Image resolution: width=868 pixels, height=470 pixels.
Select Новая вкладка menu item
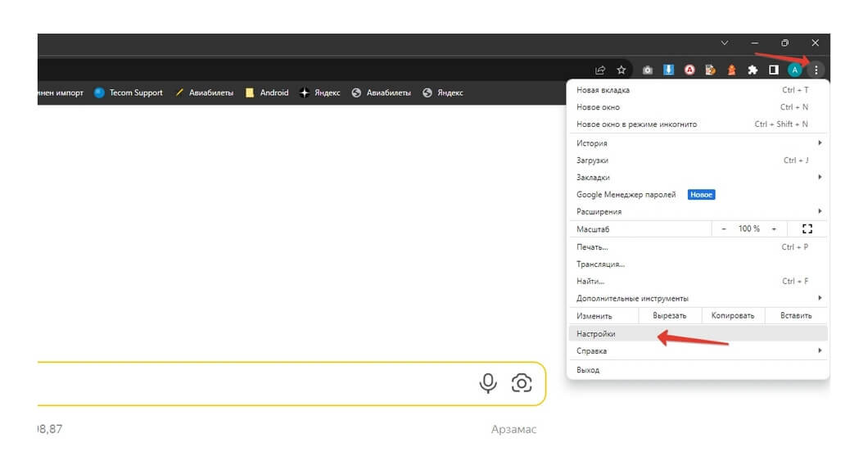click(698, 90)
